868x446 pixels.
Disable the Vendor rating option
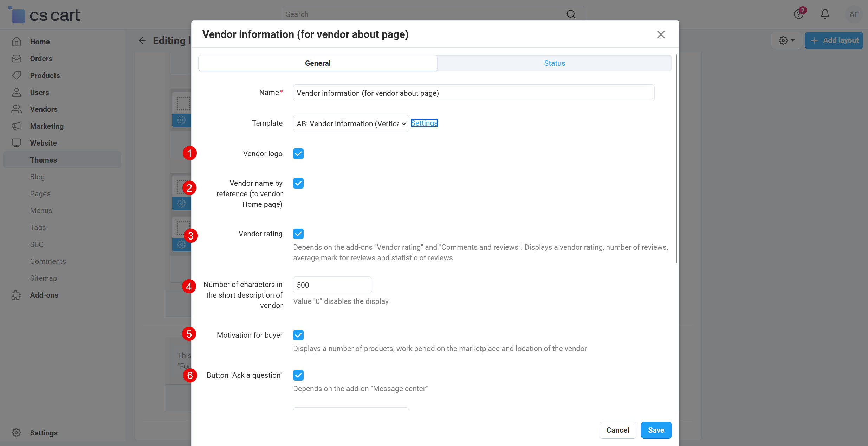(x=298, y=234)
